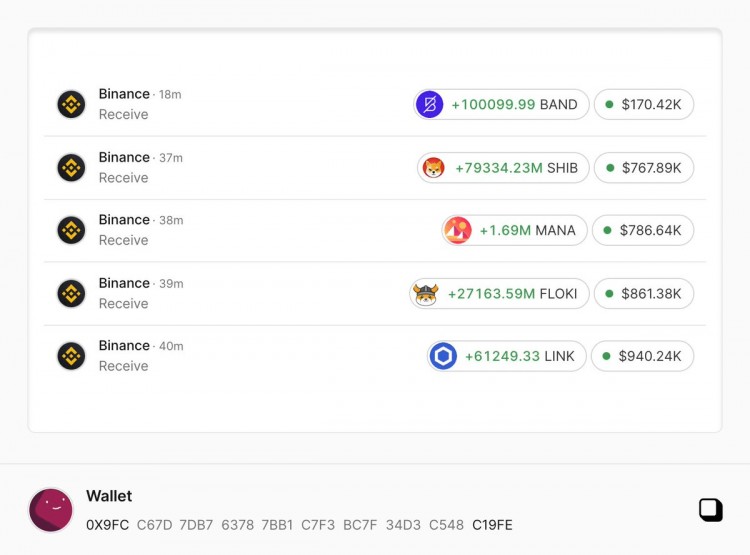Image resolution: width=750 pixels, height=555 pixels.
Task: Click the Wallet heading
Action: tap(109, 496)
